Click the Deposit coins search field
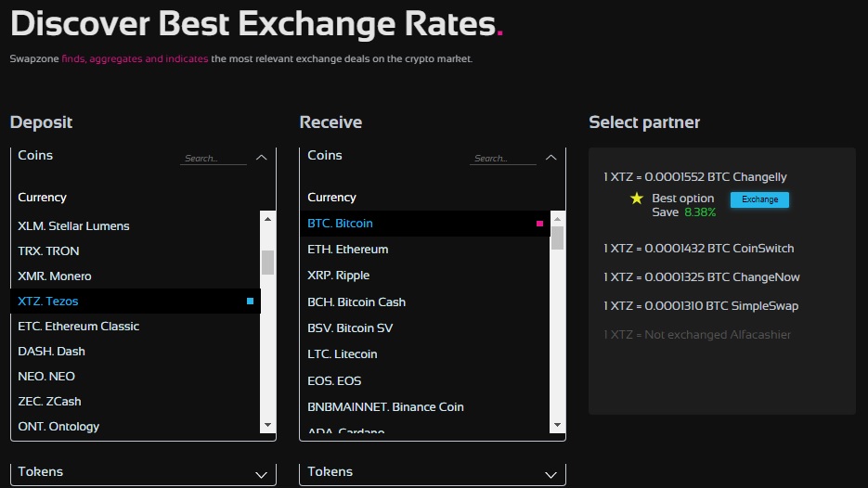This screenshot has height=488, width=868. pos(213,159)
